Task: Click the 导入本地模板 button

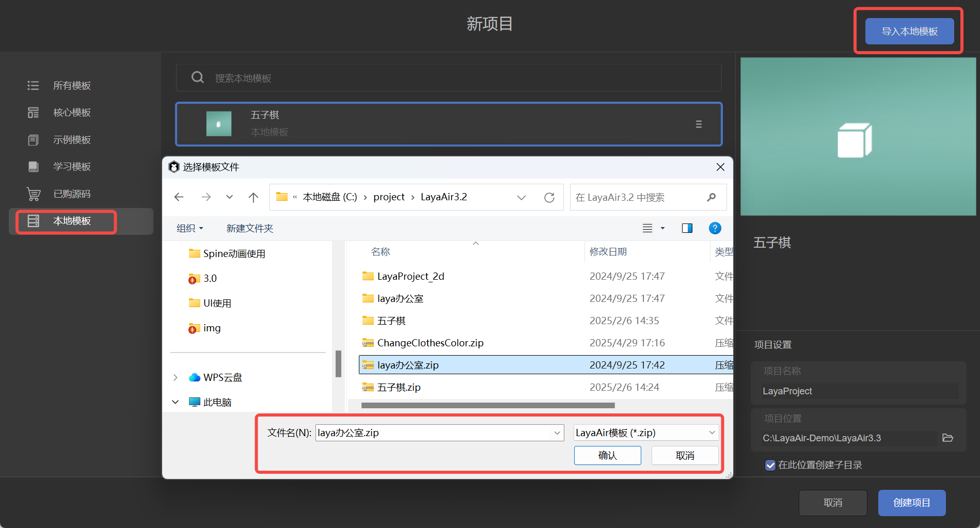Action: pos(909,31)
